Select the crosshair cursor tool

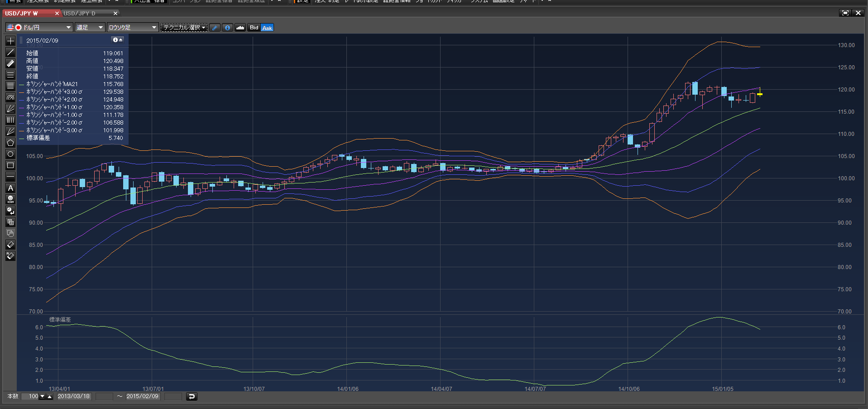(10, 41)
